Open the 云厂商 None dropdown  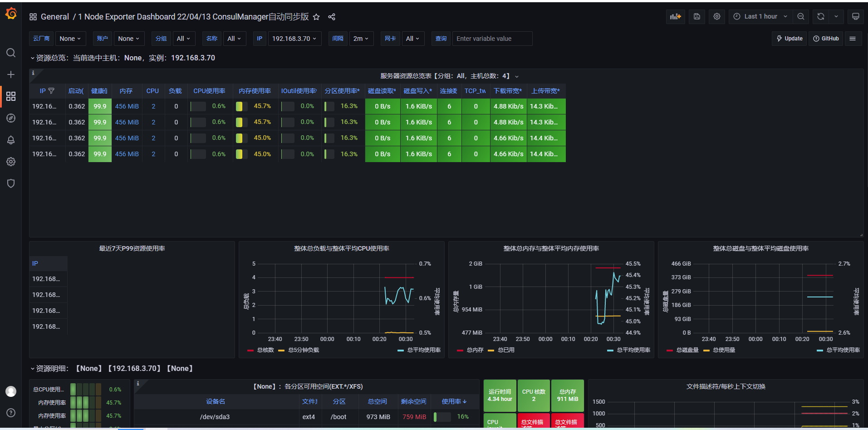(70, 39)
